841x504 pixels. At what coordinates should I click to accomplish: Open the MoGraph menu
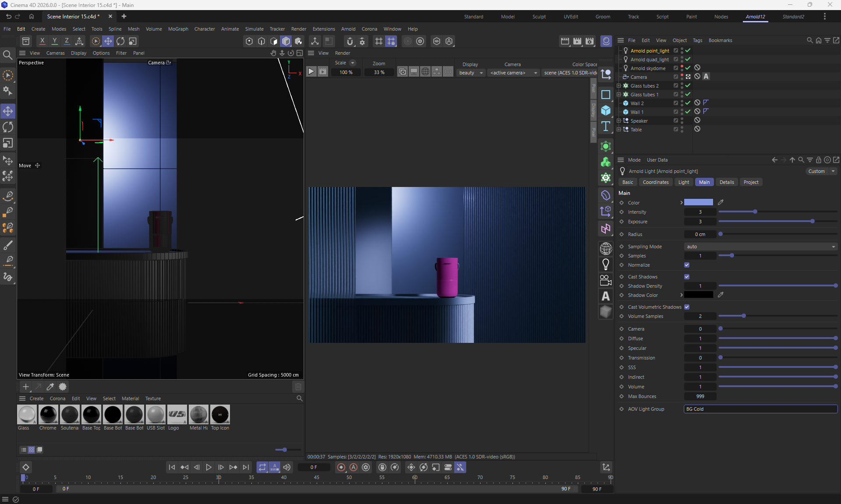(x=178, y=29)
